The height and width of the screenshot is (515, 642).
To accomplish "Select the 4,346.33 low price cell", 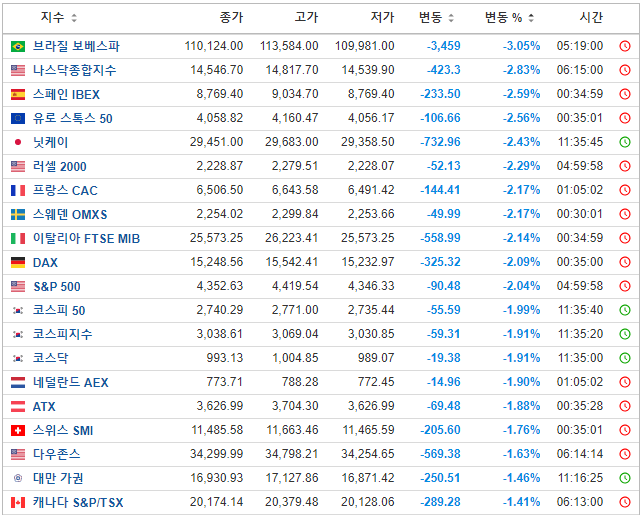I will (x=371, y=286).
